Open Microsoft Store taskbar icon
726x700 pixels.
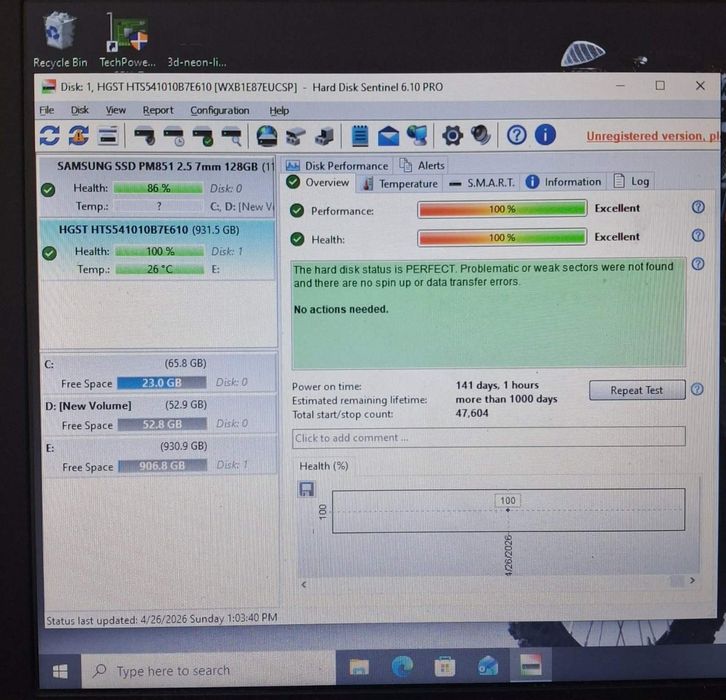pyautogui.click(x=445, y=667)
